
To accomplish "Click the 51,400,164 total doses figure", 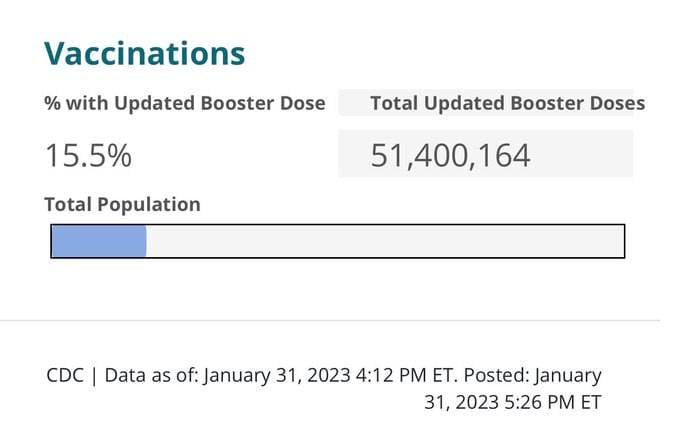I will tap(450, 155).
